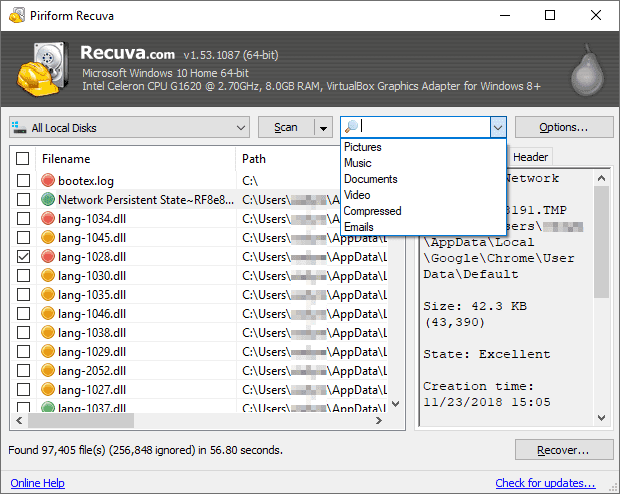Click the Piriform pear logo

[x=588, y=70]
